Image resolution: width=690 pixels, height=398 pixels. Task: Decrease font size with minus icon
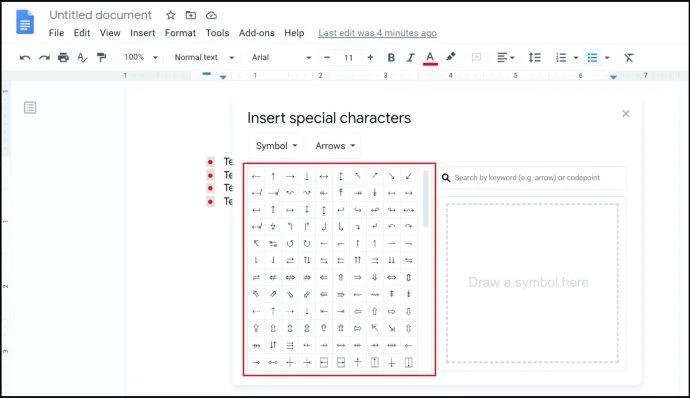[x=327, y=58]
